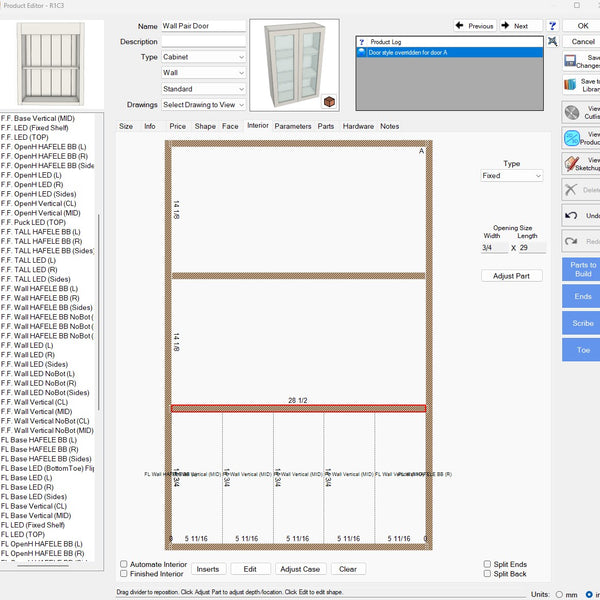Switch to the Parameters tab
This screenshot has height=600, width=600.
click(293, 126)
